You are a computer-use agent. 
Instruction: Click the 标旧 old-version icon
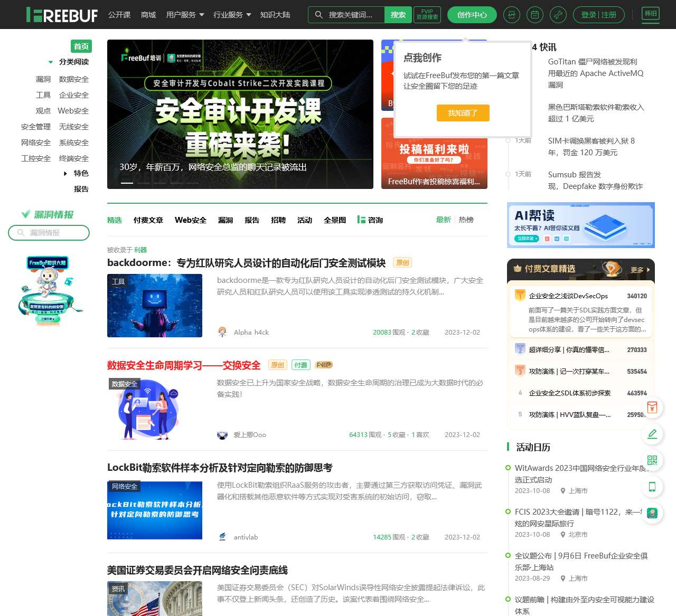click(x=650, y=14)
